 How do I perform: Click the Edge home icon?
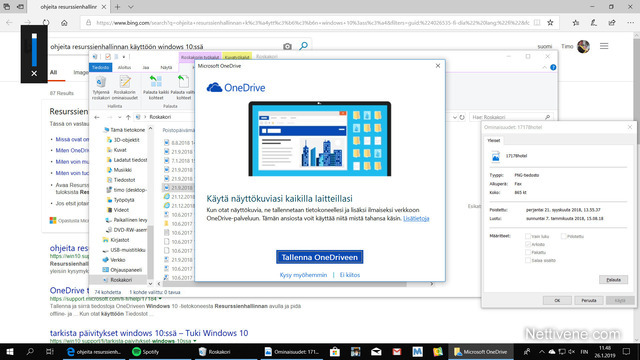click(x=64, y=23)
